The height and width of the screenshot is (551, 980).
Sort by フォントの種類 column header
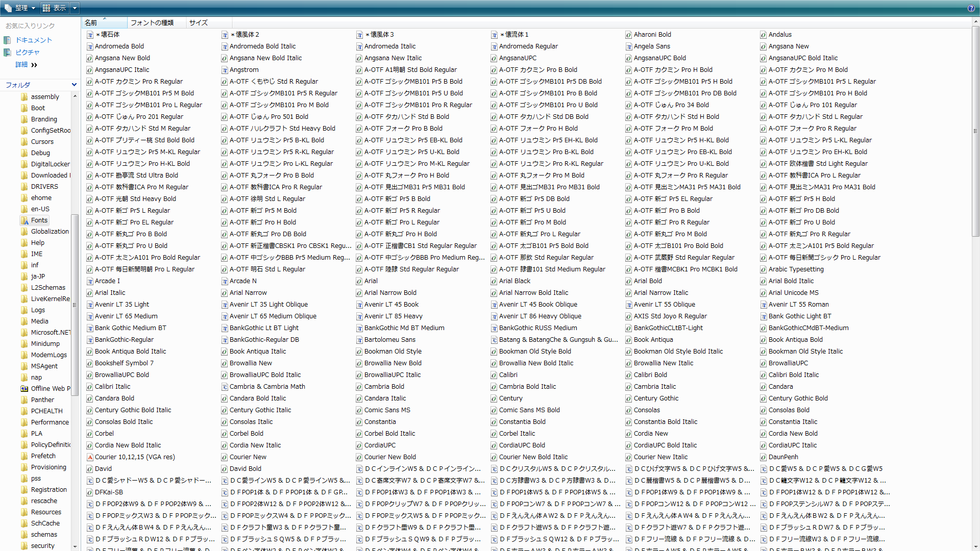coord(157,22)
